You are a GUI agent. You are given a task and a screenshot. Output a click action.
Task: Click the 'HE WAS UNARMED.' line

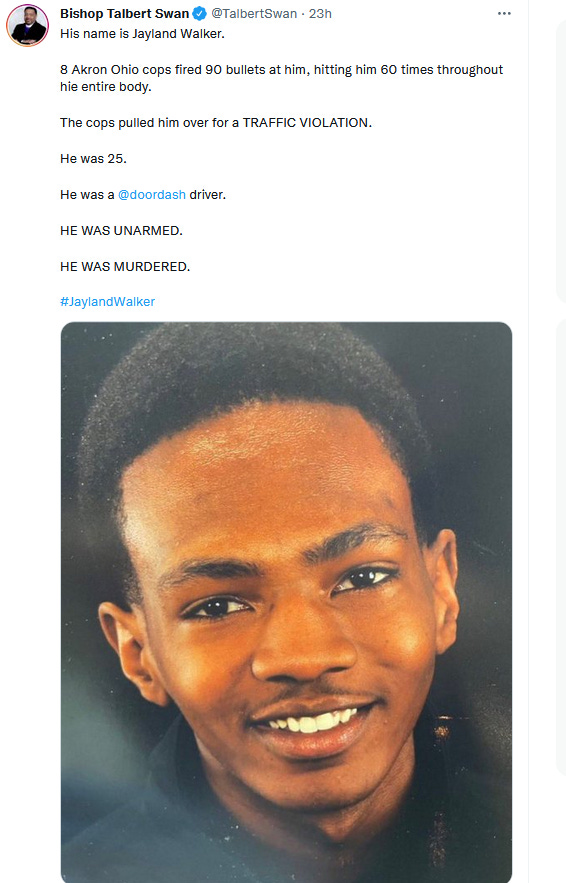point(121,230)
